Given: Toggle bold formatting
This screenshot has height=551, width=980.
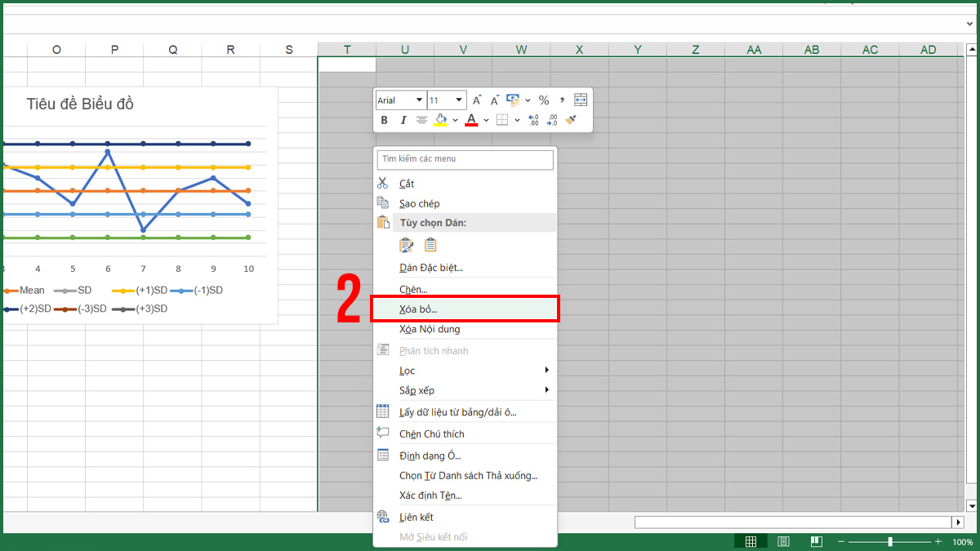Looking at the screenshot, I should [x=384, y=119].
